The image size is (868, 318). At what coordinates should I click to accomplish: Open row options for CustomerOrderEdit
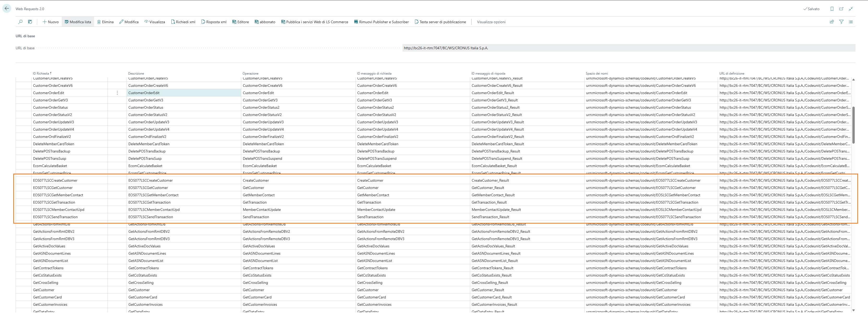click(117, 93)
